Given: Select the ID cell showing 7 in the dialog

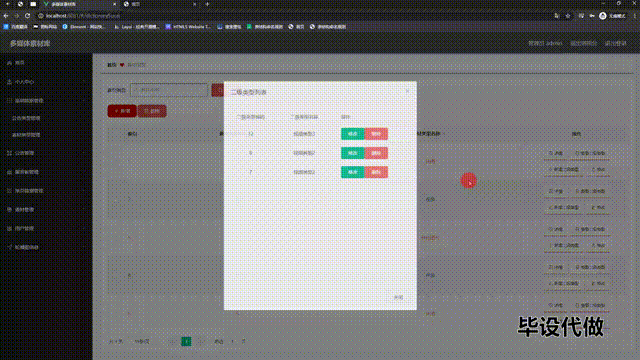Looking at the screenshot, I should (251, 172).
